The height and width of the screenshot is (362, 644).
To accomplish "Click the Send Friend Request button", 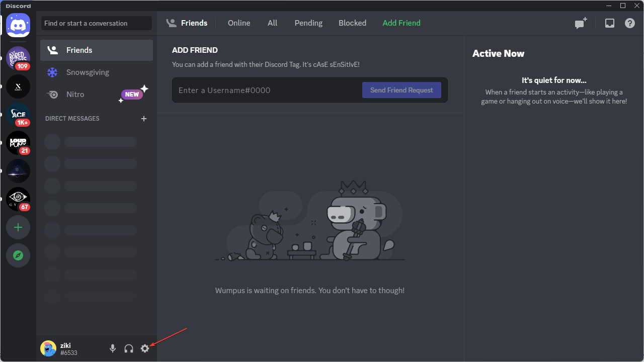I will [x=401, y=90].
